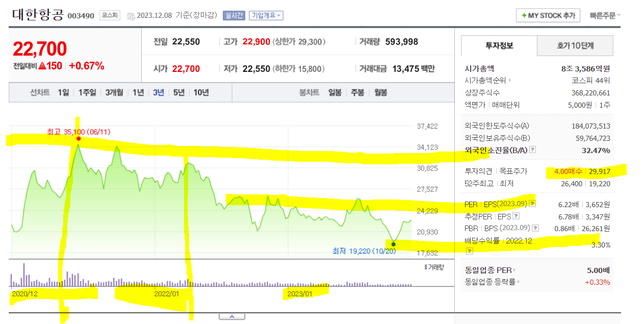Click the 거래량 593,998 value

[x=402, y=42]
